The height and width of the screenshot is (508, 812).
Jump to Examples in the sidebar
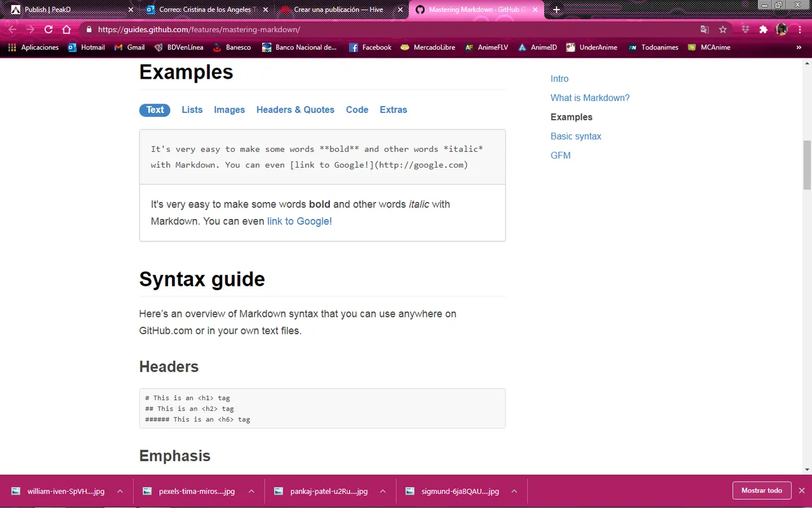572,117
